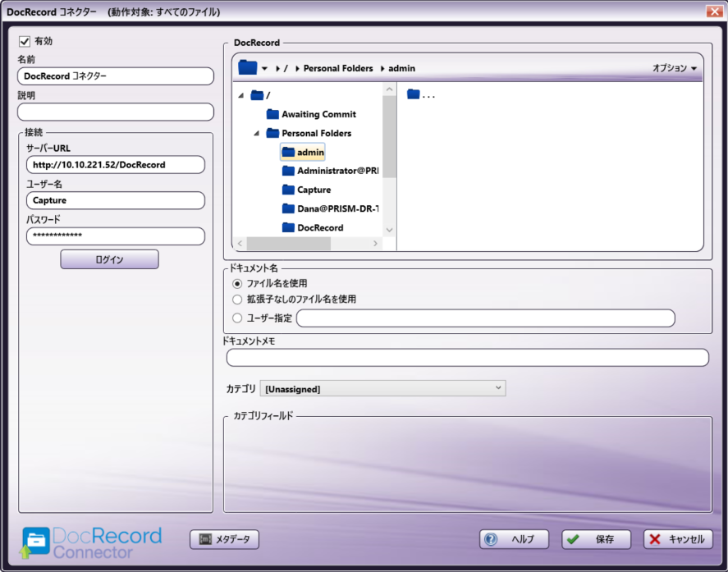Select the Administrator@PRI folder

click(331, 171)
